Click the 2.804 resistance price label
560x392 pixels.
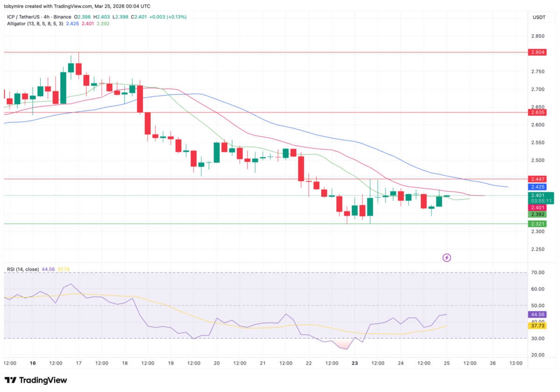click(x=538, y=53)
